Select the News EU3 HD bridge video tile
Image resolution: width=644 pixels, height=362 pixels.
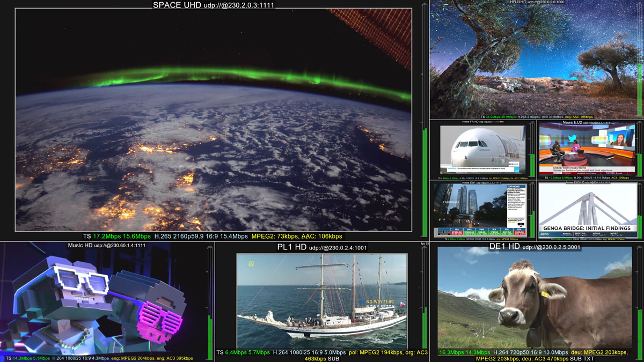(587, 211)
